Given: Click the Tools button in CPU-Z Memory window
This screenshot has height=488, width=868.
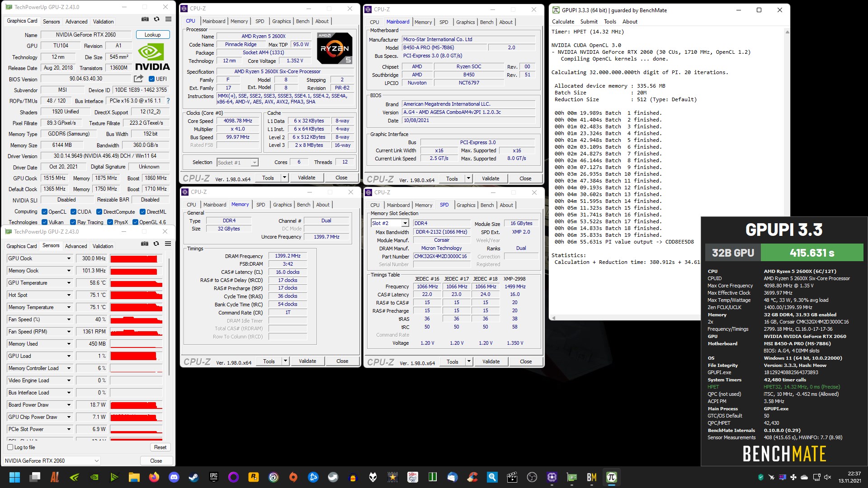Looking at the screenshot, I should coord(269,361).
